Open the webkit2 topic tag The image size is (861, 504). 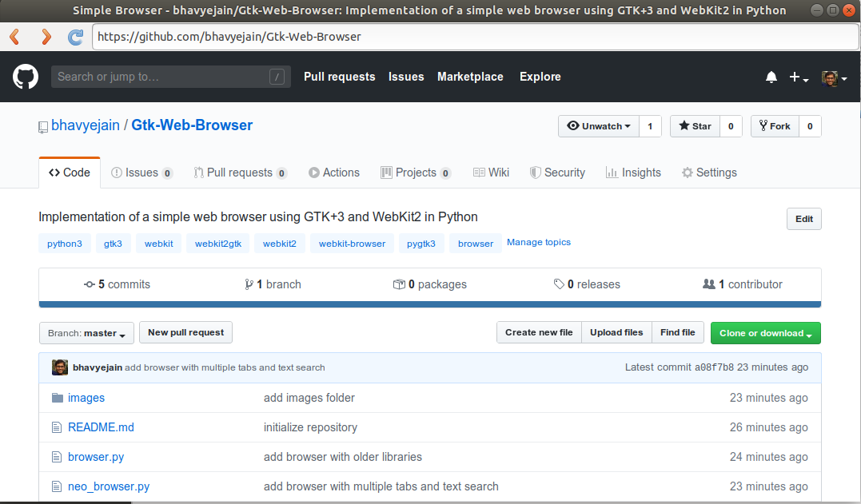[280, 244]
